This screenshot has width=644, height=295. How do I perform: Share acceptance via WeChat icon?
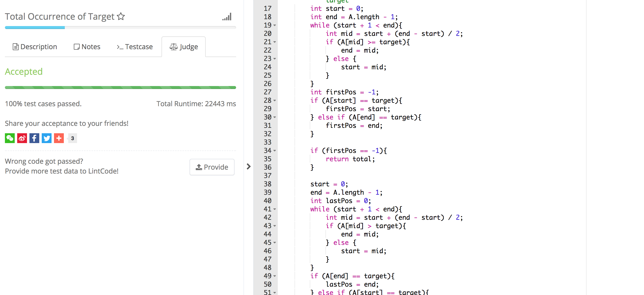10,138
